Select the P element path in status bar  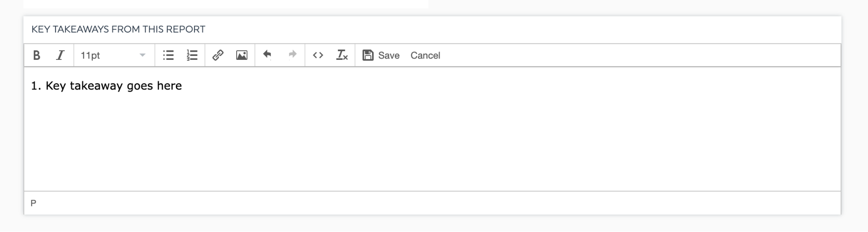33,203
